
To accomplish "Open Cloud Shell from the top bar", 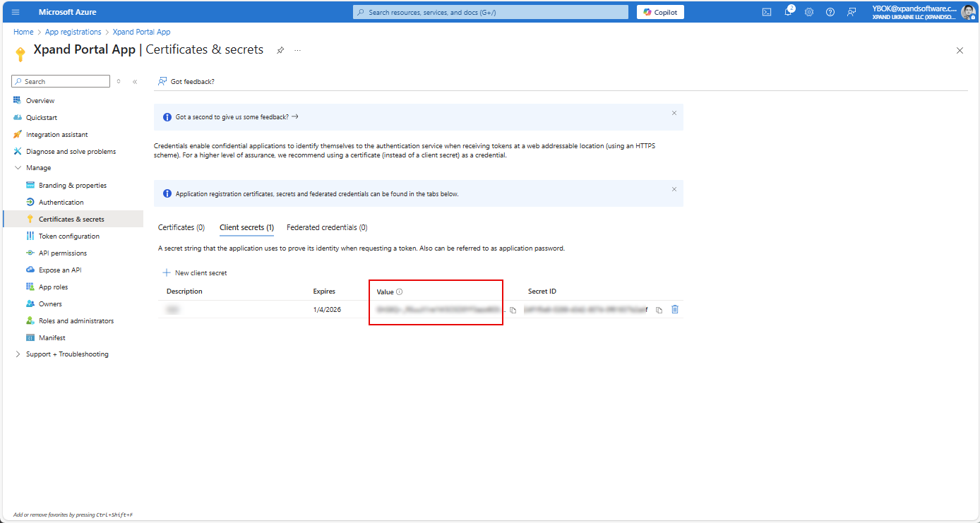I will pyautogui.click(x=766, y=12).
